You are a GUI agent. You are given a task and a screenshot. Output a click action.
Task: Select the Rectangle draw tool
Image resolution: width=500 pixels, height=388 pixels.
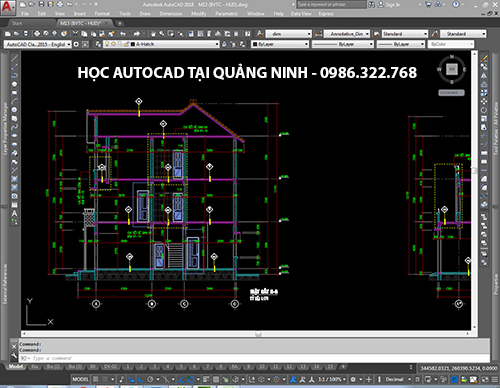click(x=14, y=93)
